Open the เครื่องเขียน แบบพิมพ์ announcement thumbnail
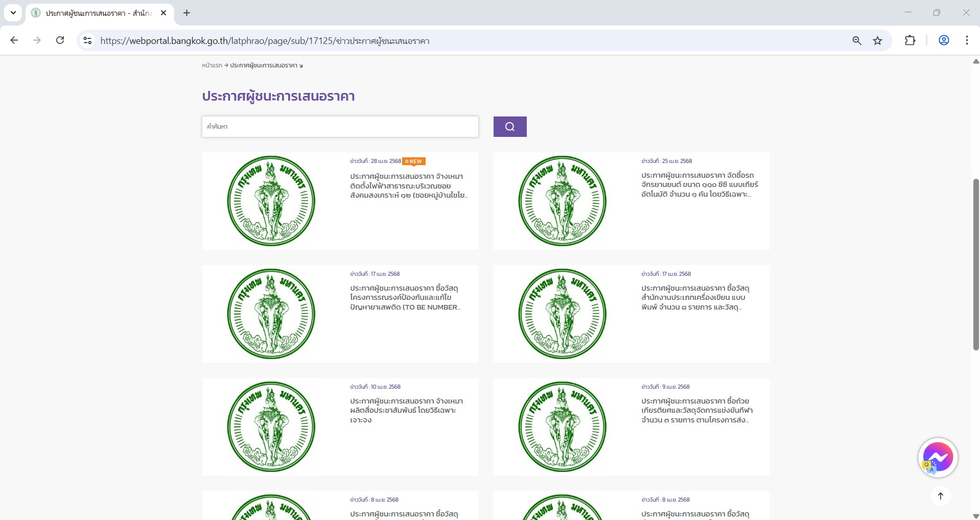The image size is (980, 520). tap(563, 314)
